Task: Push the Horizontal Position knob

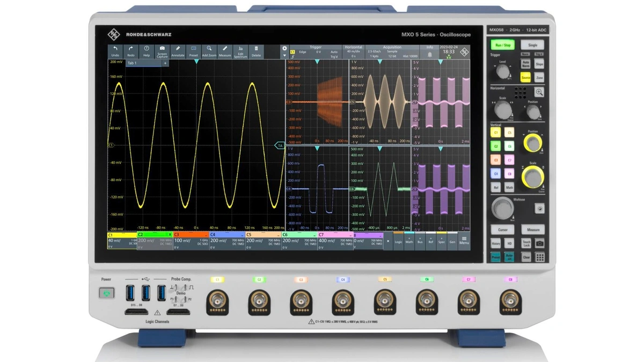Action: (x=532, y=112)
